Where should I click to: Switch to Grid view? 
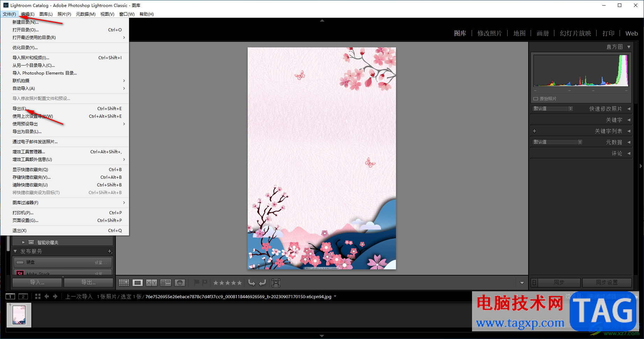[124, 283]
